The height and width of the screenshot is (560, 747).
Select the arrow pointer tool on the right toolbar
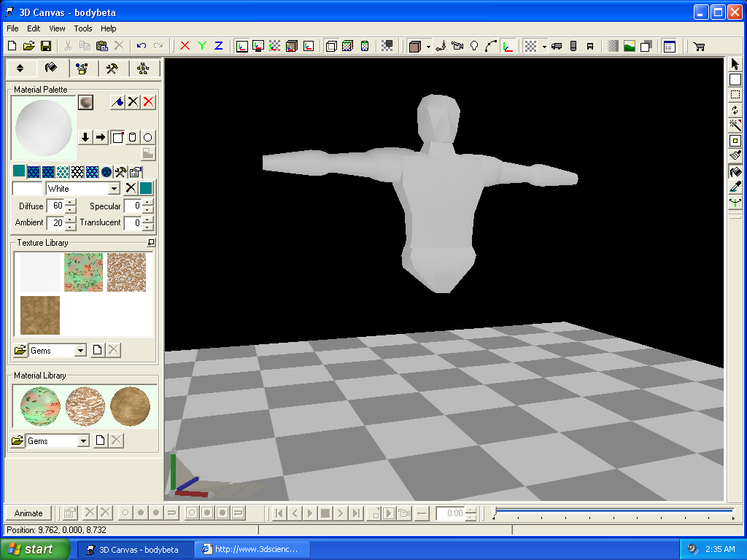coord(735,64)
